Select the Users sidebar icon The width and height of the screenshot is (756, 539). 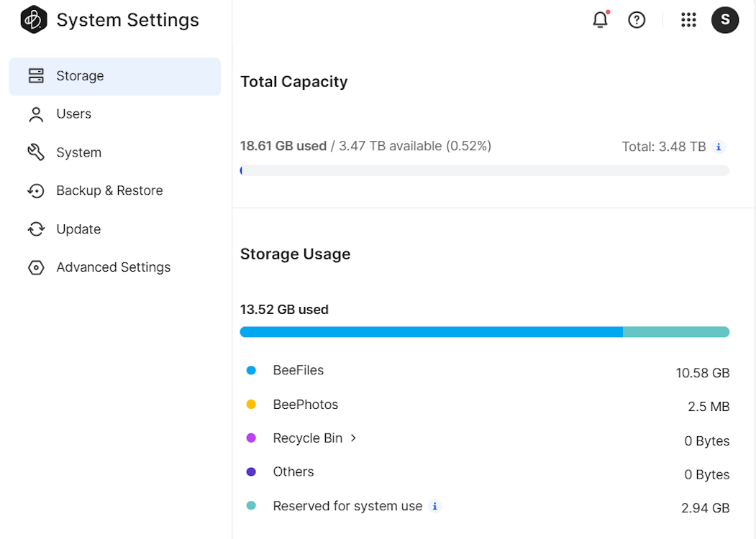click(36, 114)
